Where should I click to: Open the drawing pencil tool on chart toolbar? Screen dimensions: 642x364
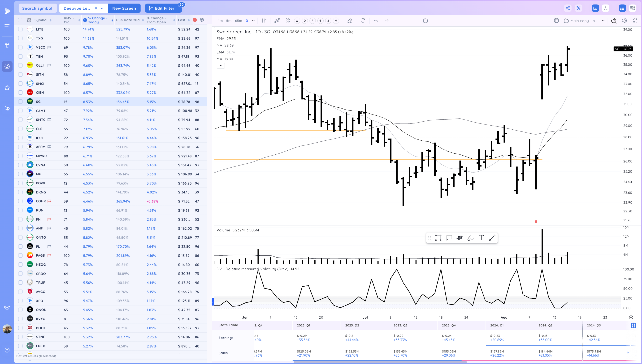point(350,21)
